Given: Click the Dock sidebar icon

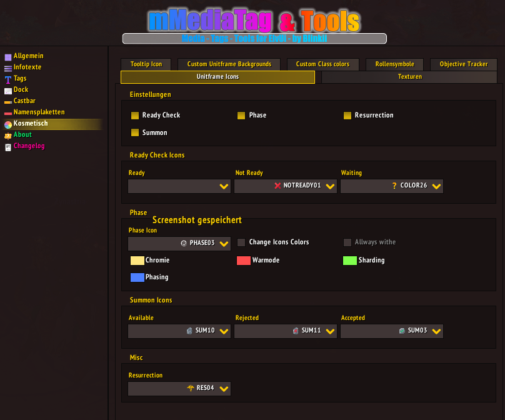Looking at the screenshot, I should (x=8, y=91).
